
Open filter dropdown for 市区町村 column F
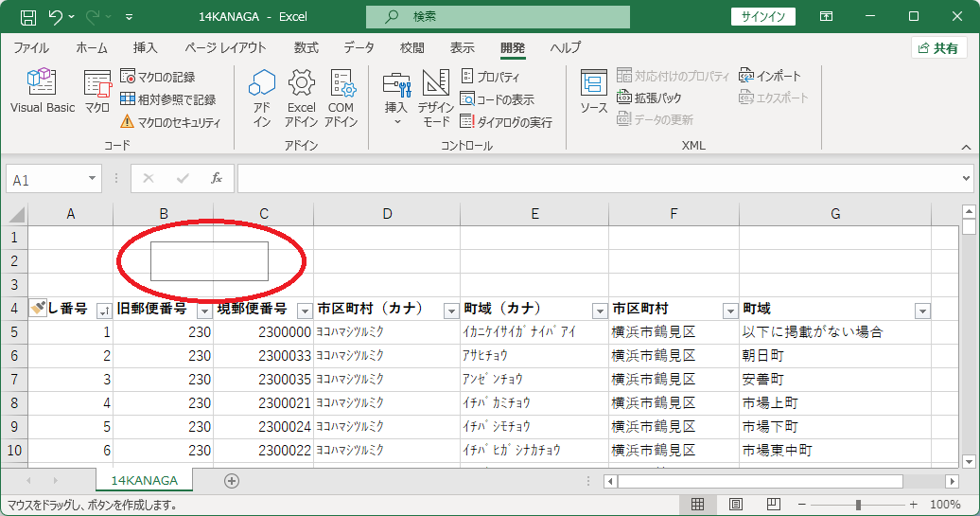730,311
